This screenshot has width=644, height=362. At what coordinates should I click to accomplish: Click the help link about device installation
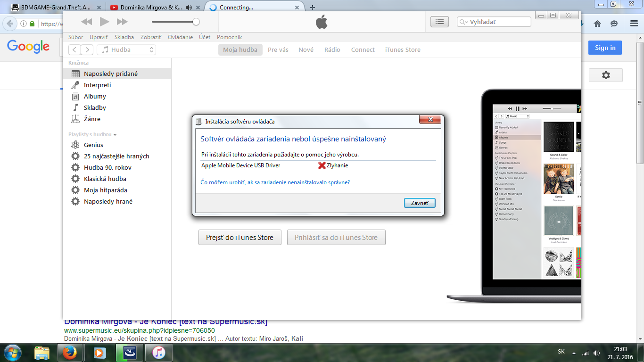pyautogui.click(x=275, y=182)
